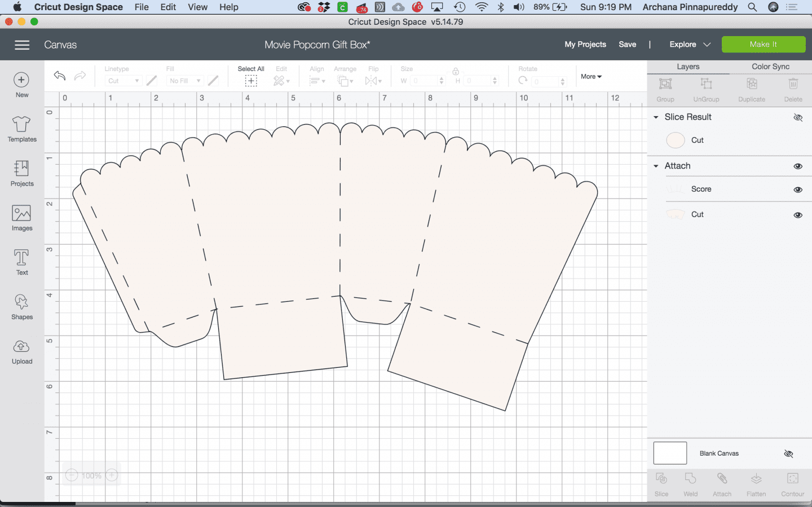Click the Width size input field
This screenshot has height=507, width=812.
428,81
